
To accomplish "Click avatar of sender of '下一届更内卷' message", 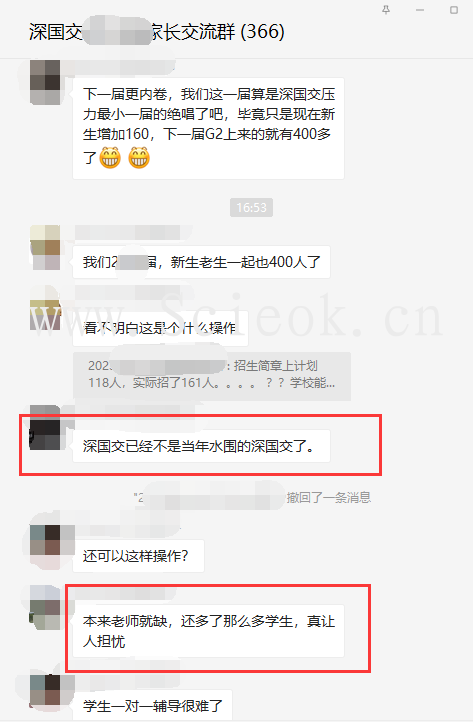I will [x=45, y=82].
